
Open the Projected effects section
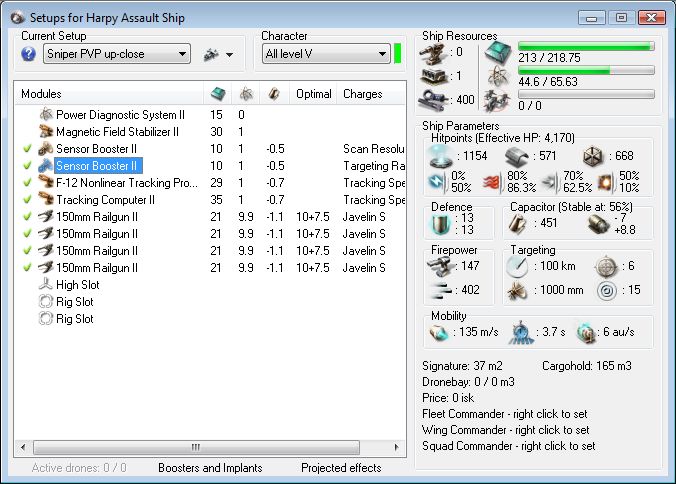[x=341, y=468]
